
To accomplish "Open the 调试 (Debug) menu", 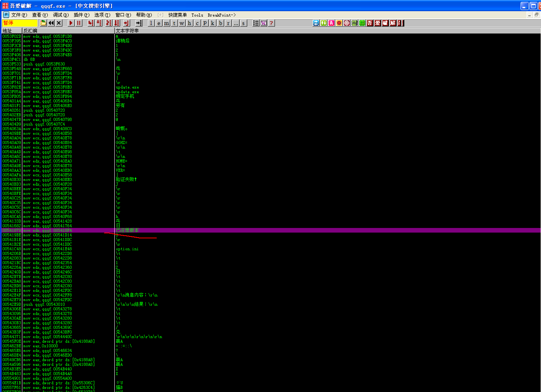I will (x=61, y=15).
